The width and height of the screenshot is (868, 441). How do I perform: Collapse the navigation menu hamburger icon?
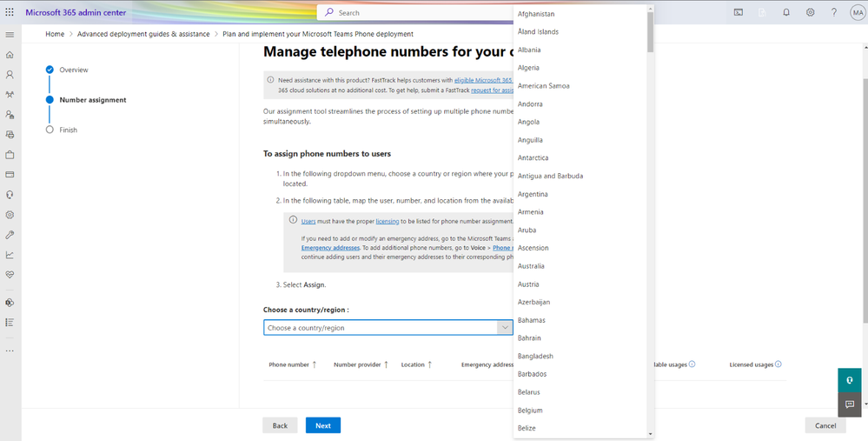pos(10,34)
